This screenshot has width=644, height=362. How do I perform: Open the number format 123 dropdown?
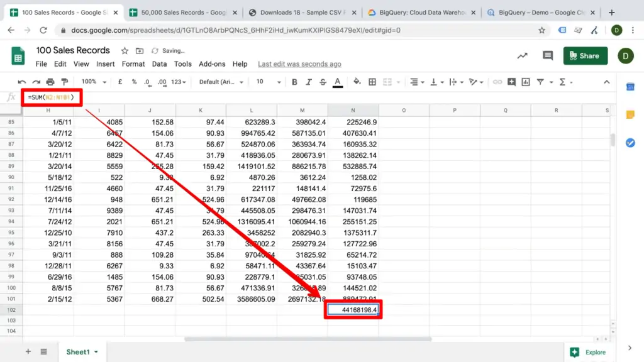(177, 82)
